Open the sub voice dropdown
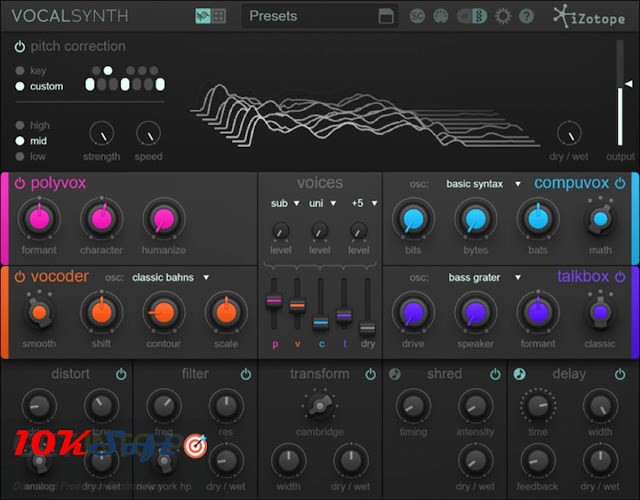This screenshot has height=500, width=640. 285,203
